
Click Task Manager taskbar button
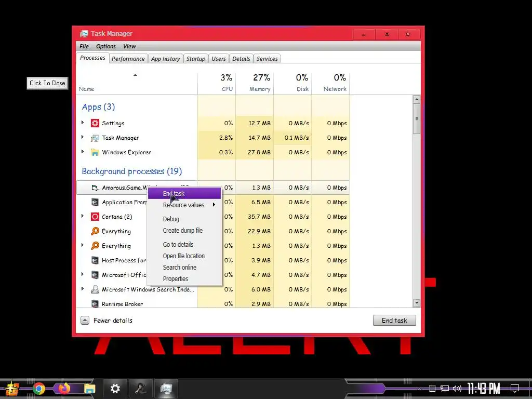point(166,389)
